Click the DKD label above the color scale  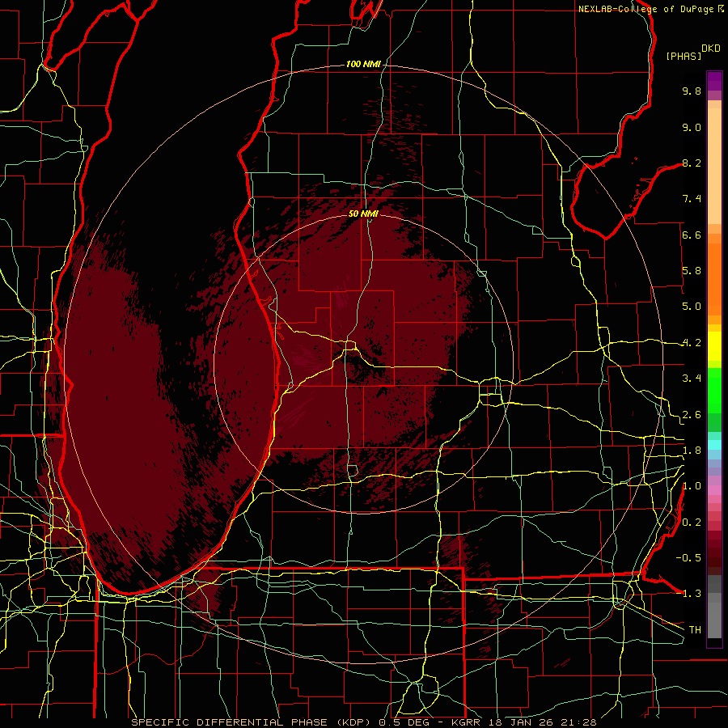coord(711,49)
